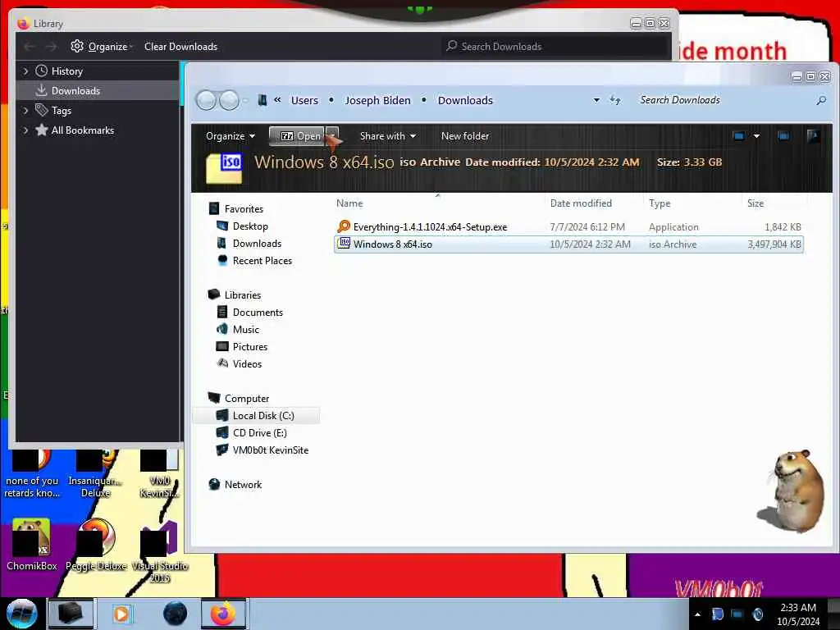
Task: Focus the Library Search Downloads field
Action: coord(557,47)
